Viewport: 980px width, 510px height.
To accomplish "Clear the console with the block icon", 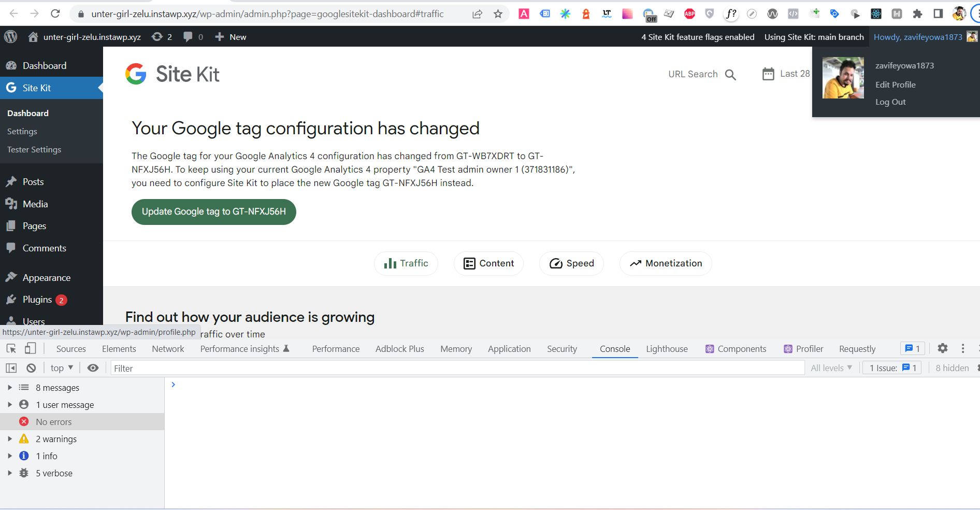I will [x=31, y=367].
